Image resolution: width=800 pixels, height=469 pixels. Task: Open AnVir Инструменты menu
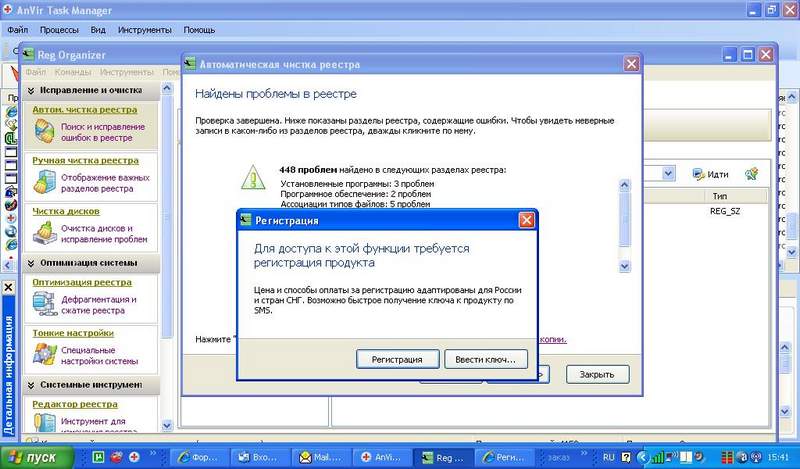click(144, 30)
